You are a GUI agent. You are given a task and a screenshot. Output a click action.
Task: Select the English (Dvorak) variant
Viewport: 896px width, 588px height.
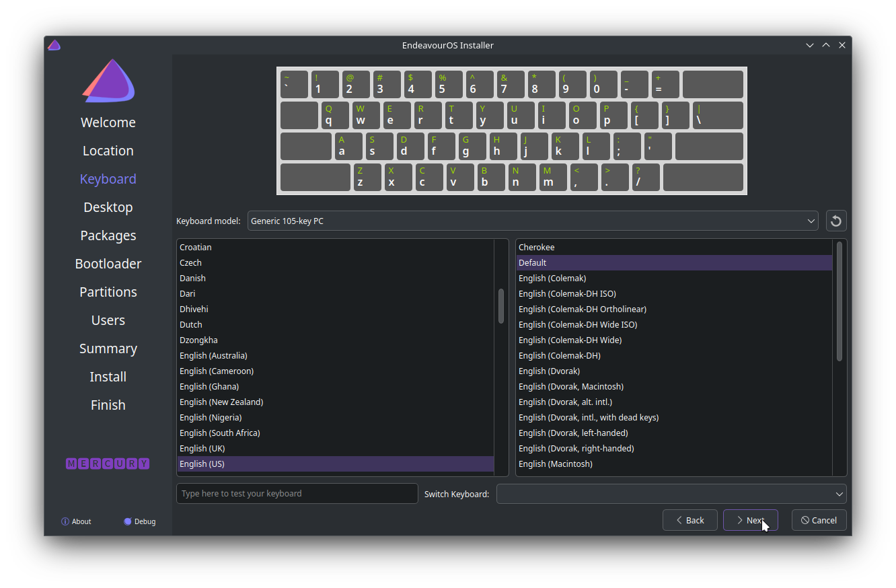coord(674,371)
